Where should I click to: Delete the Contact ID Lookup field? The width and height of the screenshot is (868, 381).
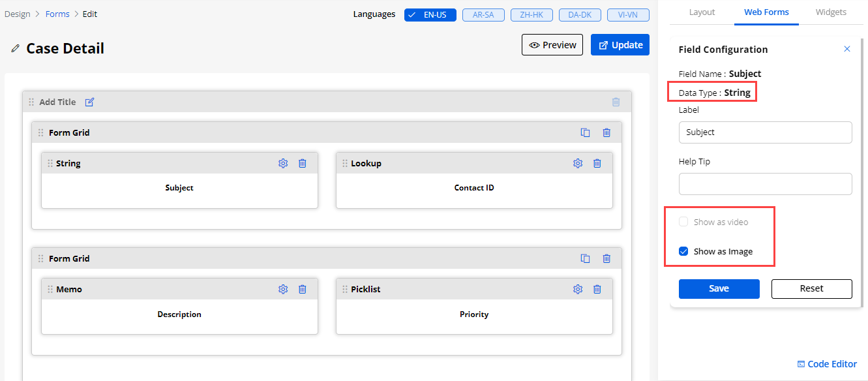[x=597, y=164]
